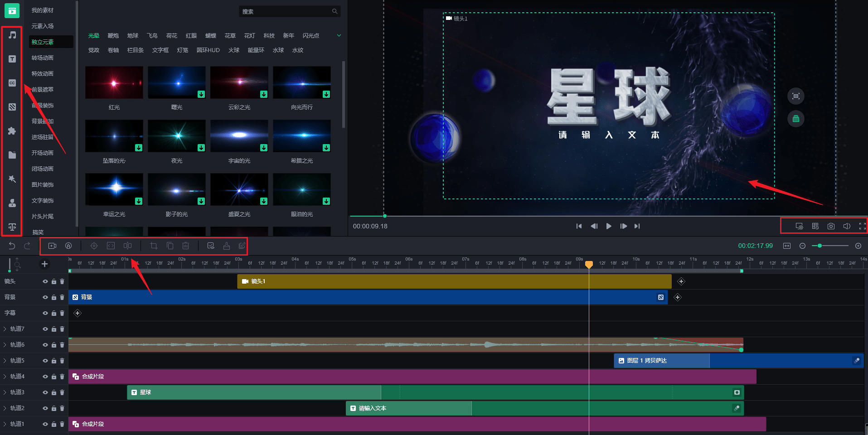
Task: Hide the 镜头 track with eye icon
Action: [45, 281]
